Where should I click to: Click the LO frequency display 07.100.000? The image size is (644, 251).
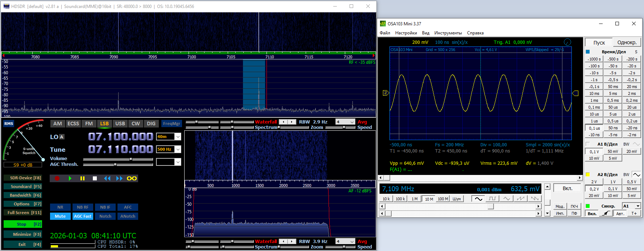120,137
